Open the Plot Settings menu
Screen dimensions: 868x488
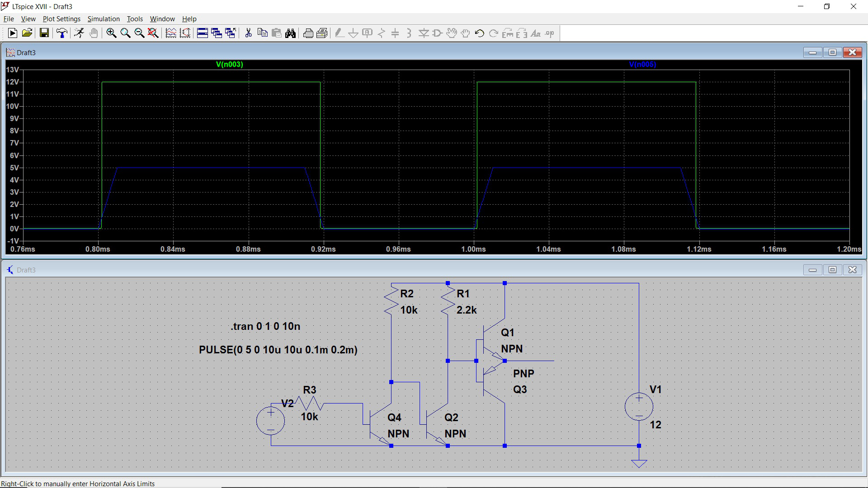click(x=61, y=19)
